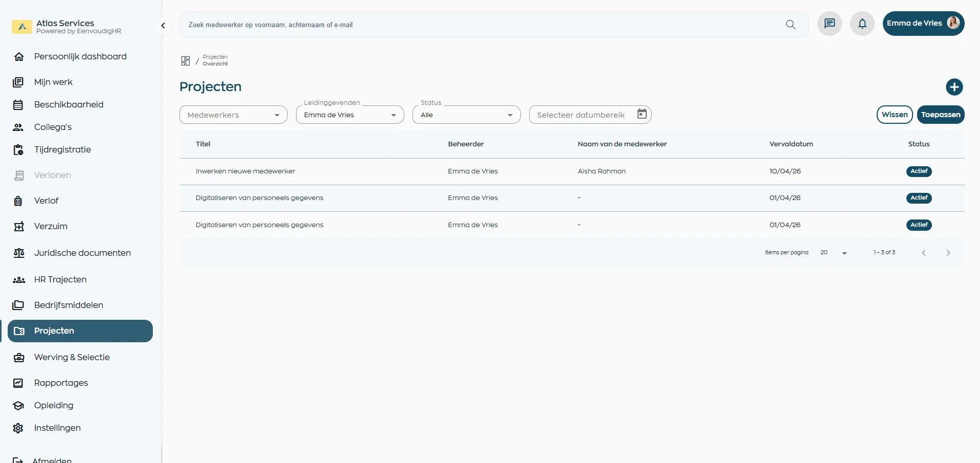Screen dimensions: 980x463
Task: Add a new project with the plus button
Action: (954, 87)
